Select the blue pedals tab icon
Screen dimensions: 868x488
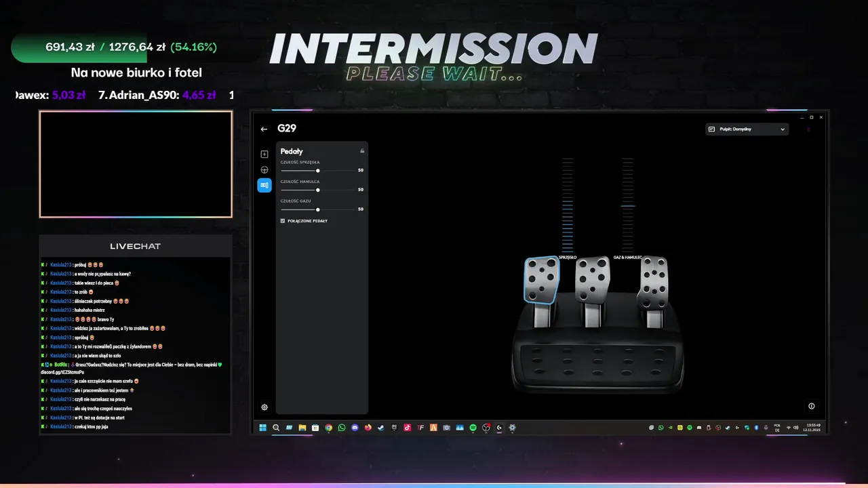264,185
